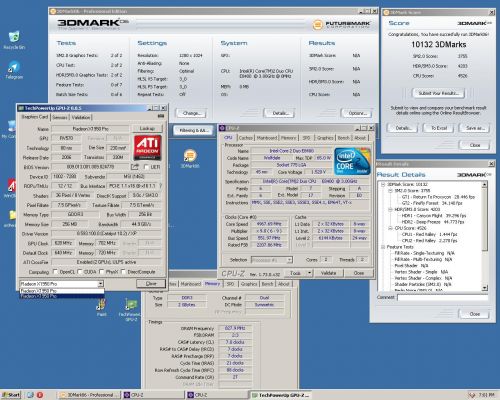This screenshot has width=500, height=400.
Task: Click the Core Speed value in CPU-Z
Action: [x=269, y=224]
